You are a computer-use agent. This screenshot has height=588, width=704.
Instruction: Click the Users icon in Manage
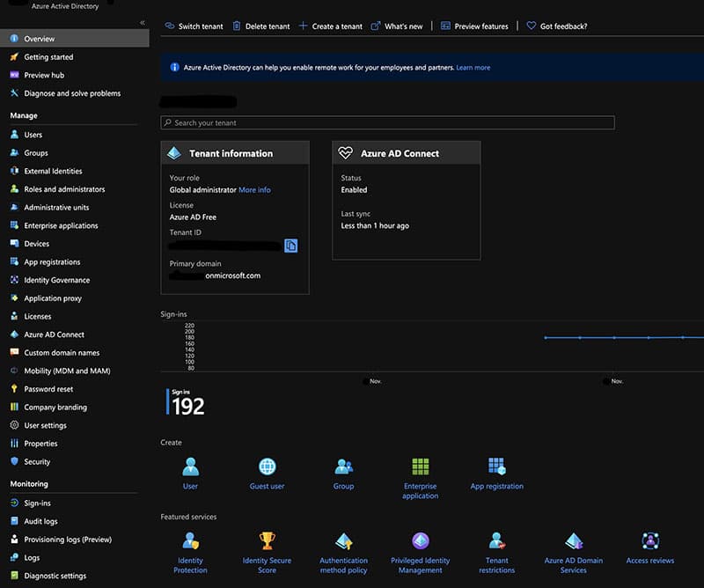pos(14,135)
